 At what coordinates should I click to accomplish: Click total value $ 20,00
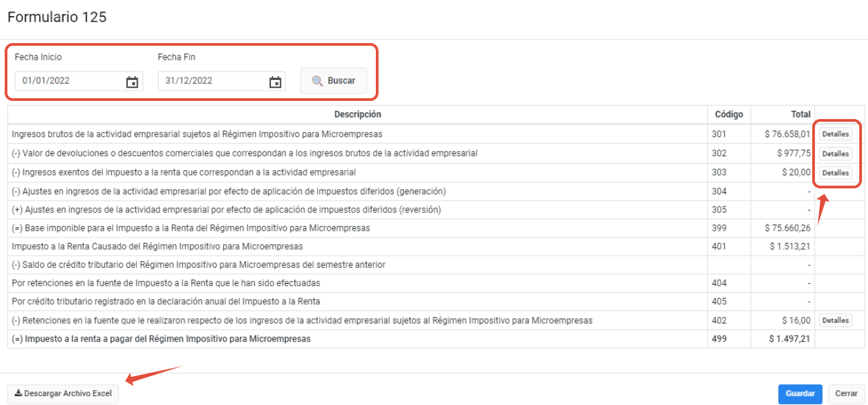click(796, 172)
